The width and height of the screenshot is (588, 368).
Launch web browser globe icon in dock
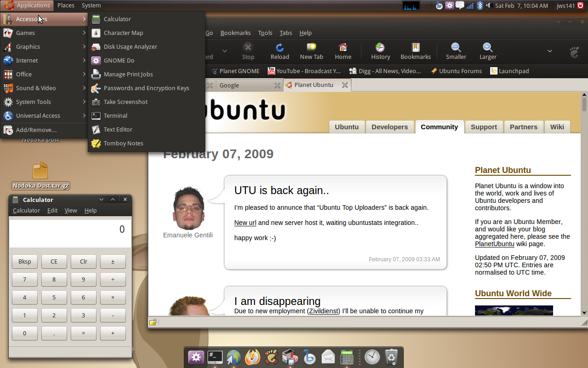pos(234,357)
